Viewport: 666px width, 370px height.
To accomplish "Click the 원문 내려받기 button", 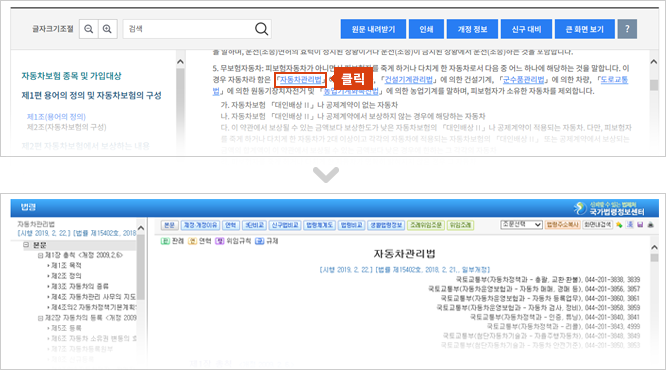I will (373, 29).
